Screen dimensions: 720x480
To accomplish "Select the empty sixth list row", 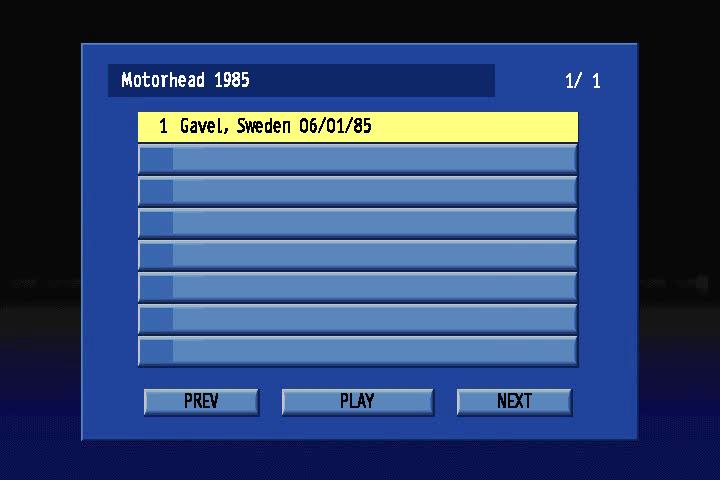I will click(x=358, y=287).
